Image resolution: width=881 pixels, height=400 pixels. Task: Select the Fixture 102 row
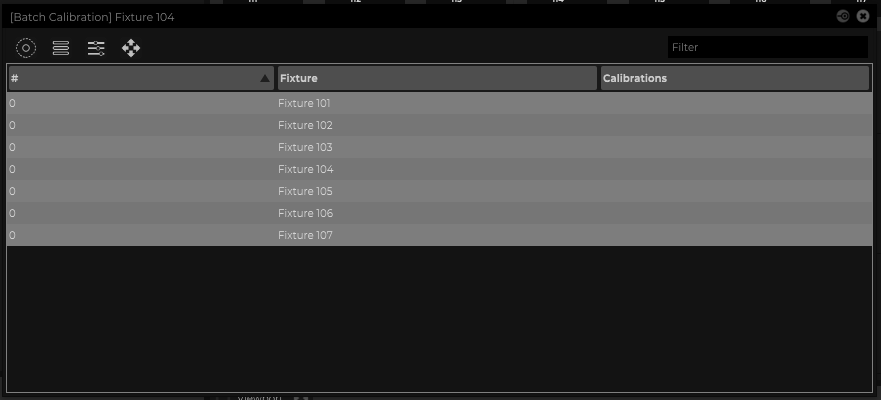pos(305,125)
